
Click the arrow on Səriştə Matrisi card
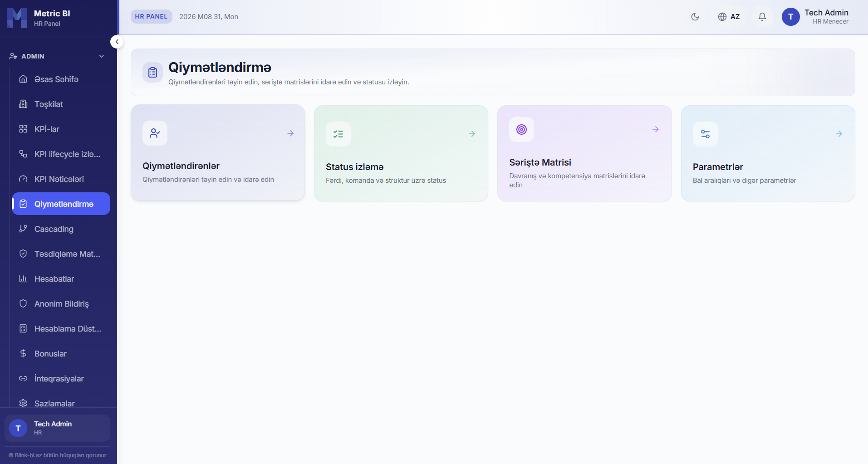656,129
